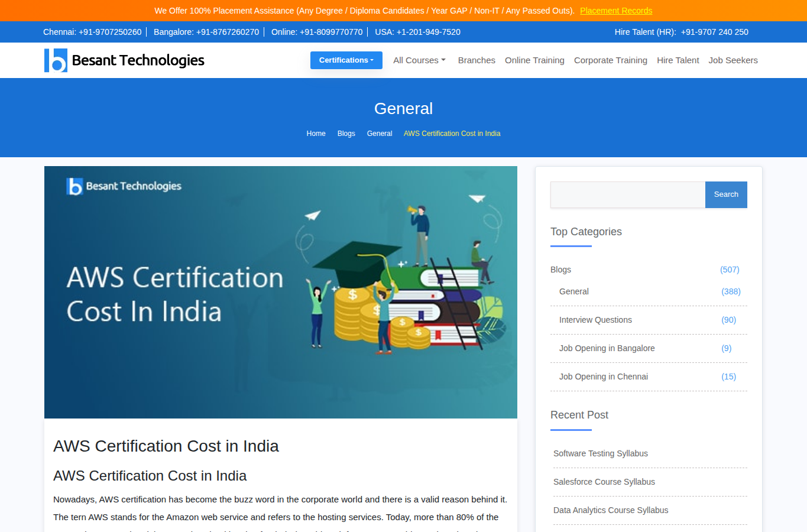Click the AWS Certification Cost breadcrumb item
Image resolution: width=807 pixels, height=532 pixels.
click(x=452, y=134)
